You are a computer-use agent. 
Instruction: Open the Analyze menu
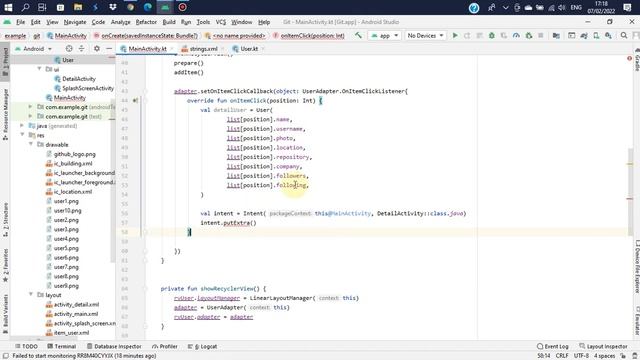pyautogui.click(x=120, y=22)
